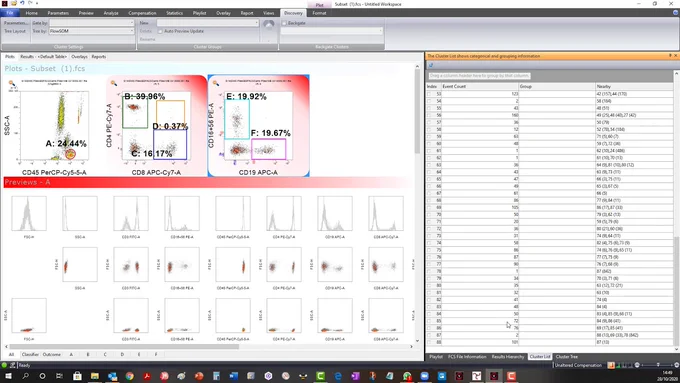The image size is (680, 383).
Task: Check the checkbox for cluster index 80
Action: [429, 285]
